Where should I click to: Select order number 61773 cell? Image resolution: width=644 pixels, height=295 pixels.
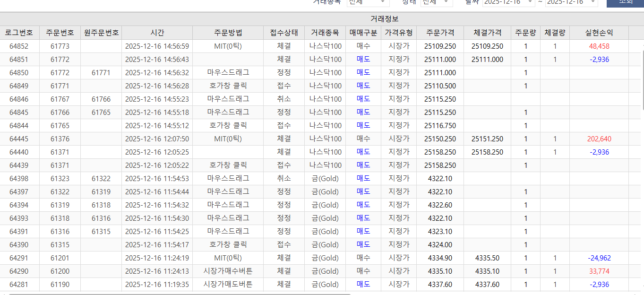60,46
